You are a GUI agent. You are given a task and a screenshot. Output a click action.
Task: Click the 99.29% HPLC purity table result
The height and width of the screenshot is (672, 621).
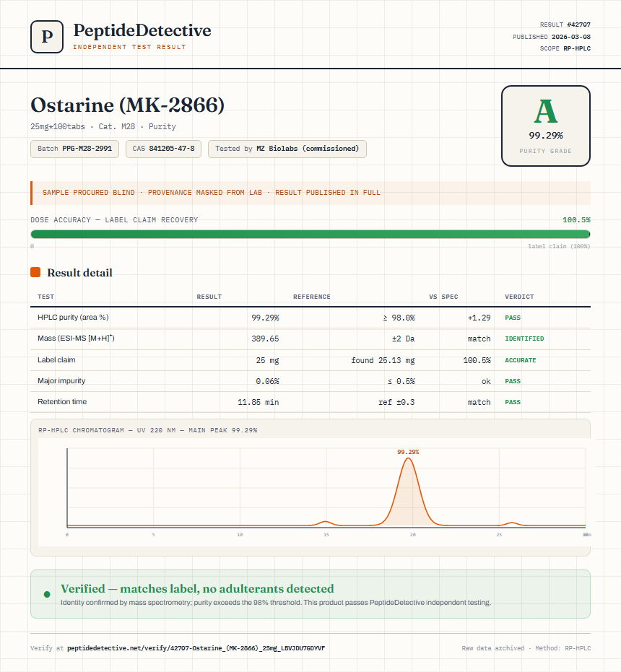[265, 318]
